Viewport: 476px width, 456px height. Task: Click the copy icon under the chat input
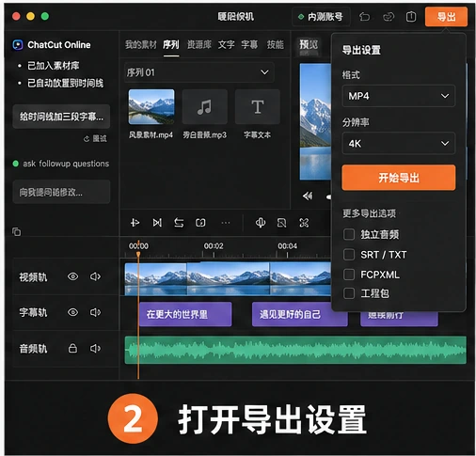[17, 232]
